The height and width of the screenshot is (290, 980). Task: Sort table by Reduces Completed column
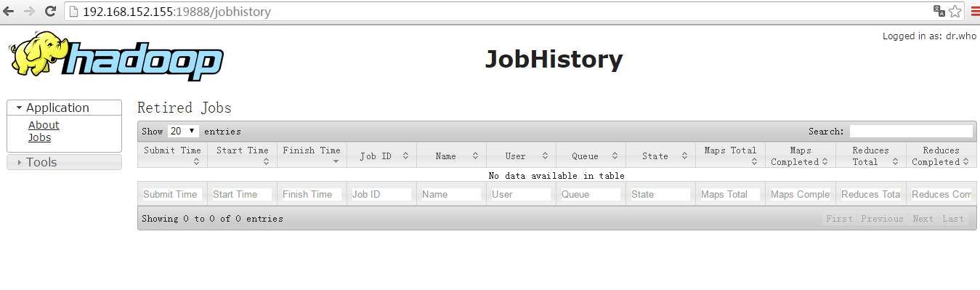click(941, 155)
